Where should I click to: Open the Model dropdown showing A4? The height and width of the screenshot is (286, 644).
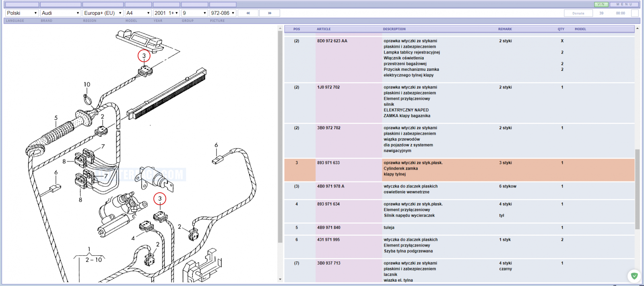[x=138, y=13]
